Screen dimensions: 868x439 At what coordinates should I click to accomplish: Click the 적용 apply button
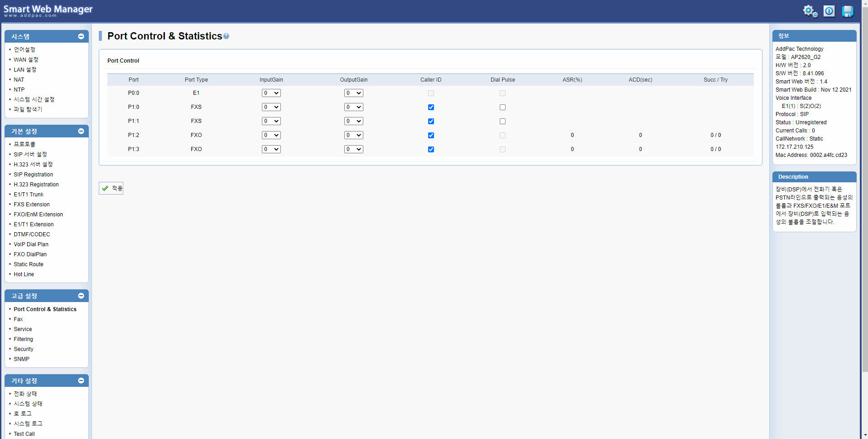(111, 188)
